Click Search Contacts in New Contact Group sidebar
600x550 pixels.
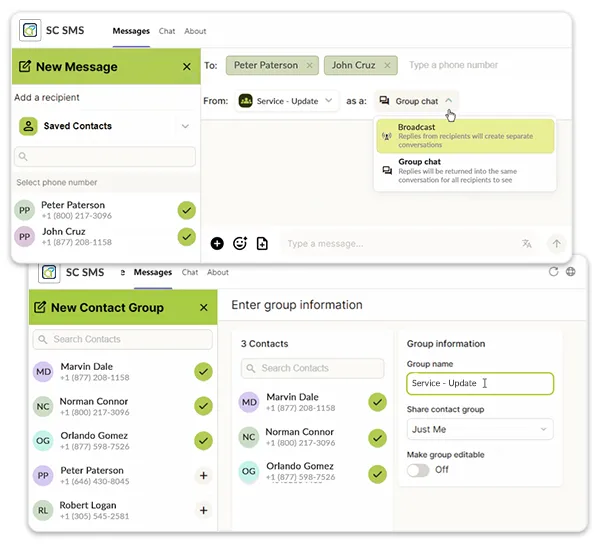(122, 339)
